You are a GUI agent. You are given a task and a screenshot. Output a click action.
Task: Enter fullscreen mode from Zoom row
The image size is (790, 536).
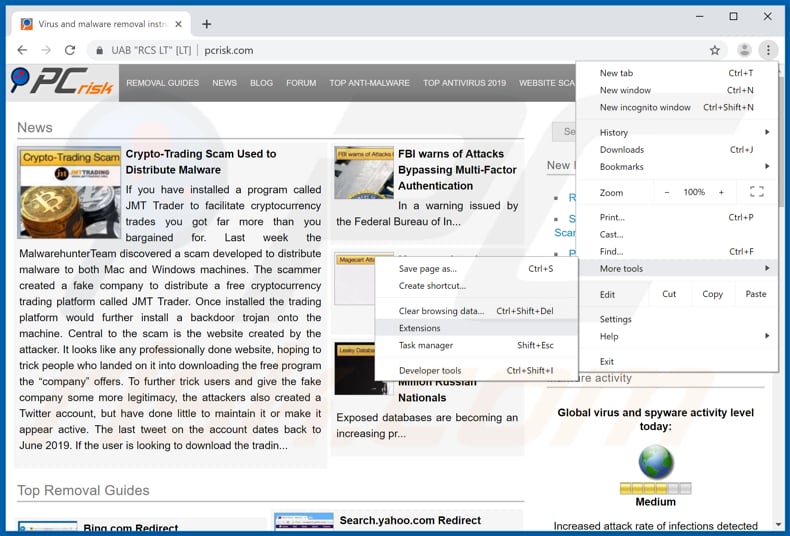click(x=756, y=192)
